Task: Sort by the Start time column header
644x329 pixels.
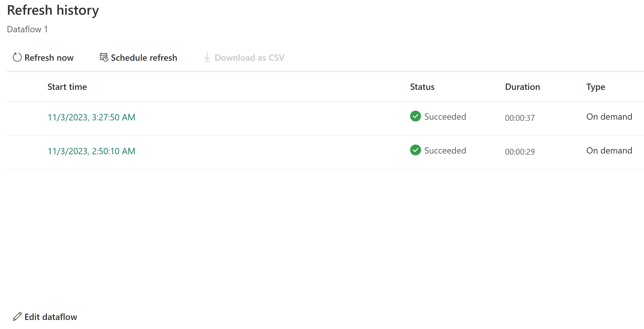Action: (67, 87)
